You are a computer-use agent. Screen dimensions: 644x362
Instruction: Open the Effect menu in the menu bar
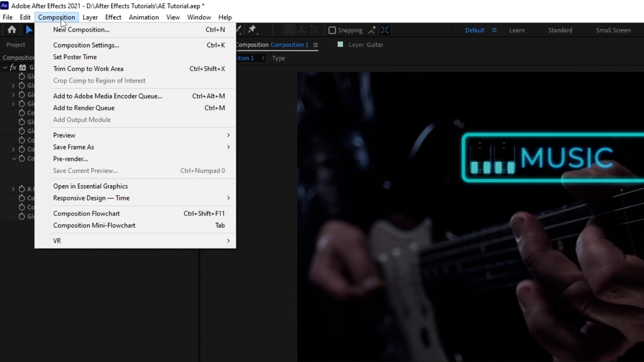coord(113,17)
